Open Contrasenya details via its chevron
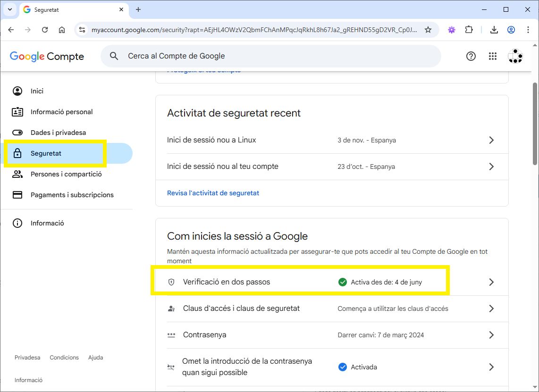This screenshot has width=539, height=392. 491,334
